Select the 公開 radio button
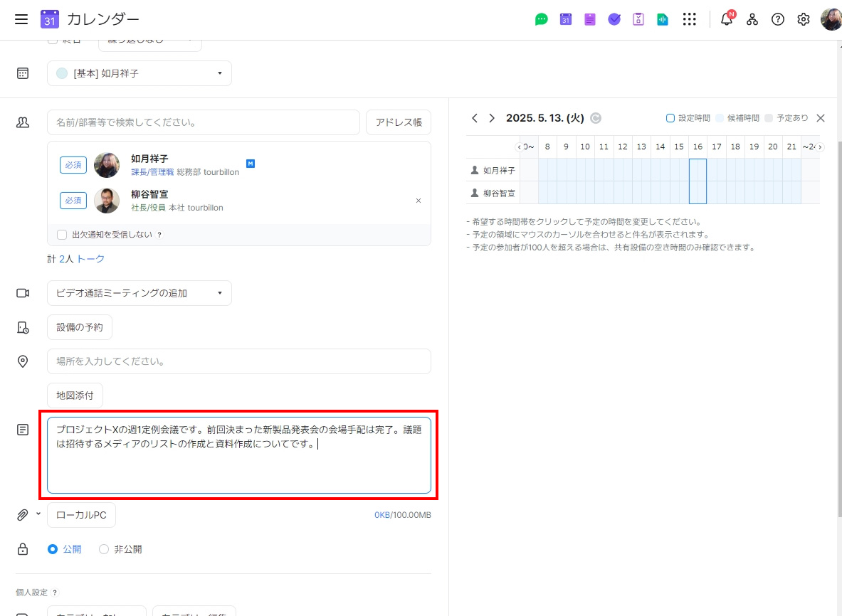The width and height of the screenshot is (842, 616). [52, 549]
